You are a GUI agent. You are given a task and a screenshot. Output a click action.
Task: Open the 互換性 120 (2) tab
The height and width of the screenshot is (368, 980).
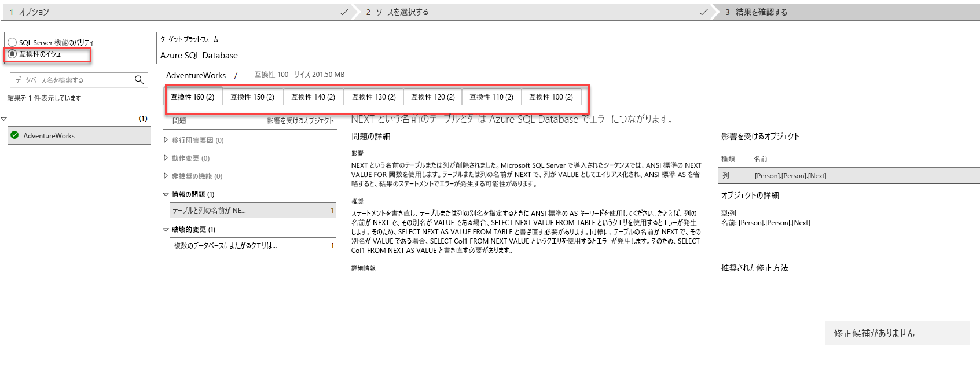point(433,97)
